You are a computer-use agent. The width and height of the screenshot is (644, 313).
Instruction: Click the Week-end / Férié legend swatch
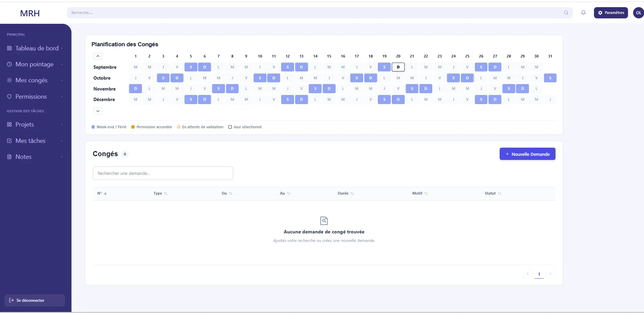[x=93, y=127]
